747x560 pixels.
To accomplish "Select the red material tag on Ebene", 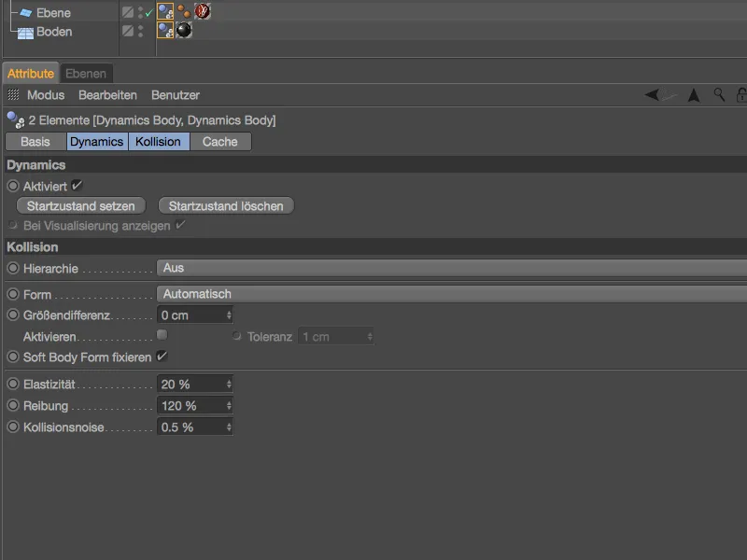I will pyautogui.click(x=203, y=11).
